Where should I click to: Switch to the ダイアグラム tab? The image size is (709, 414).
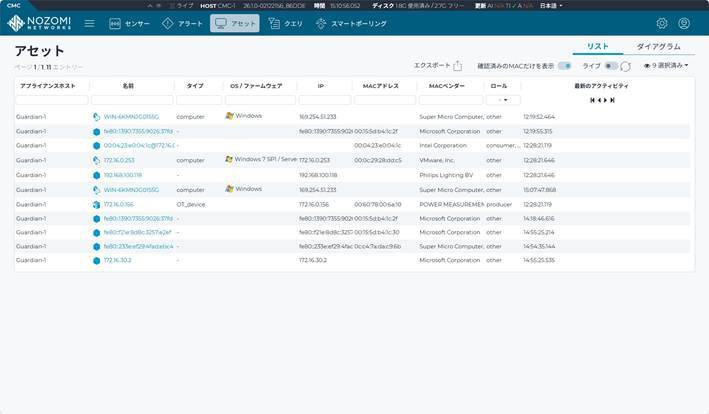pyautogui.click(x=658, y=47)
